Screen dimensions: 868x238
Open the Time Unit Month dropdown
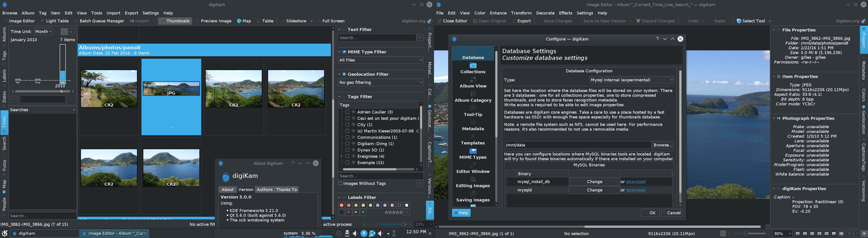tap(43, 32)
